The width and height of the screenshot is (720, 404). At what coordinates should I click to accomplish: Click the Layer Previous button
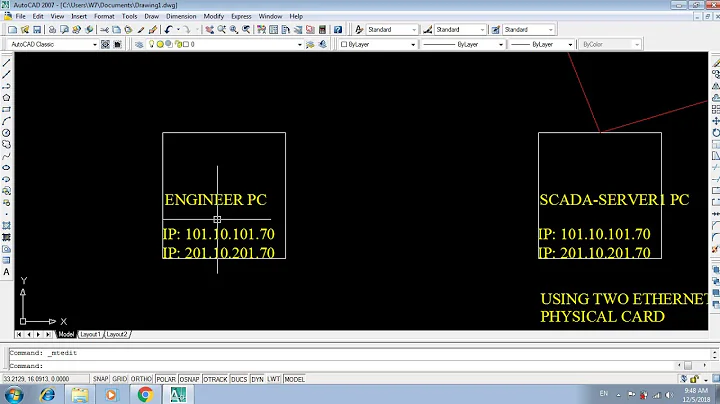pyautogui.click(x=322, y=44)
